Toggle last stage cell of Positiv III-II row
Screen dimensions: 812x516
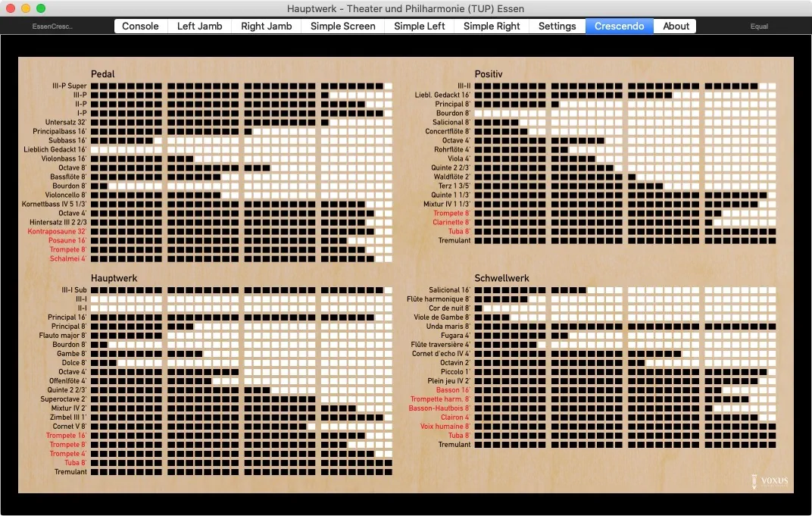pyautogui.click(x=772, y=86)
